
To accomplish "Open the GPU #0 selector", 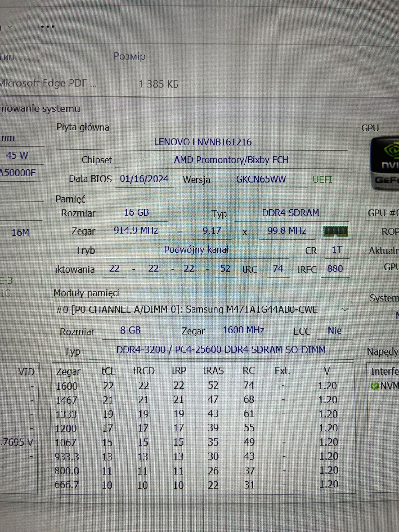I will pyautogui.click(x=383, y=213).
